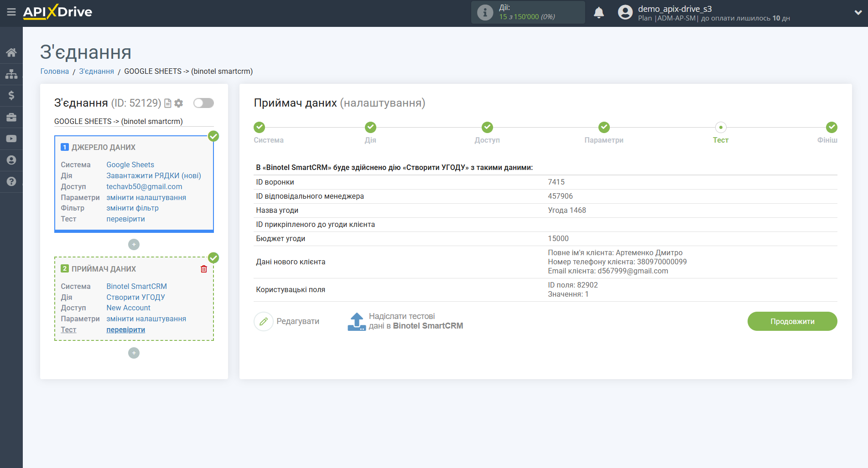The width and height of the screenshot is (868, 468).
Task: Click the budget value 15000
Action: 558,238
